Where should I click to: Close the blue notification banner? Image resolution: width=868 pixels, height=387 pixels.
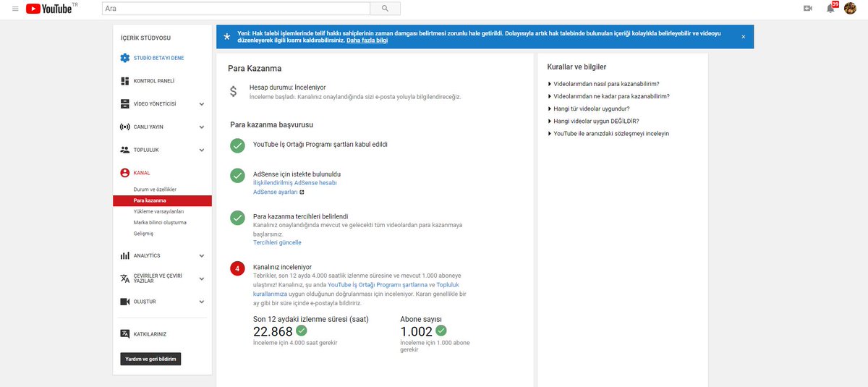pos(743,36)
